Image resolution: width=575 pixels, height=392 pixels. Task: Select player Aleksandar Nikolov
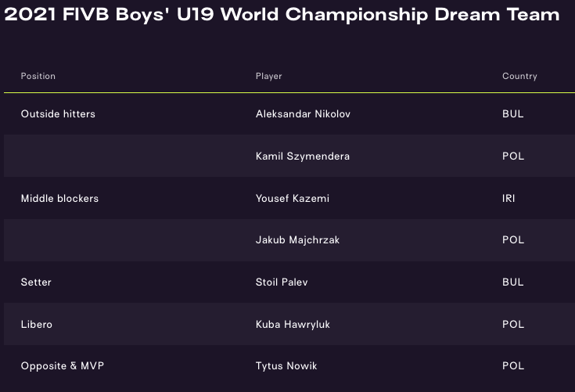303,114
